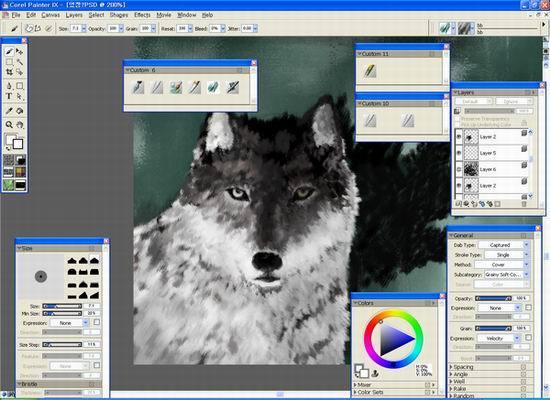Pick third brush in Custom 6 palette
550x400 pixels.
click(176, 87)
